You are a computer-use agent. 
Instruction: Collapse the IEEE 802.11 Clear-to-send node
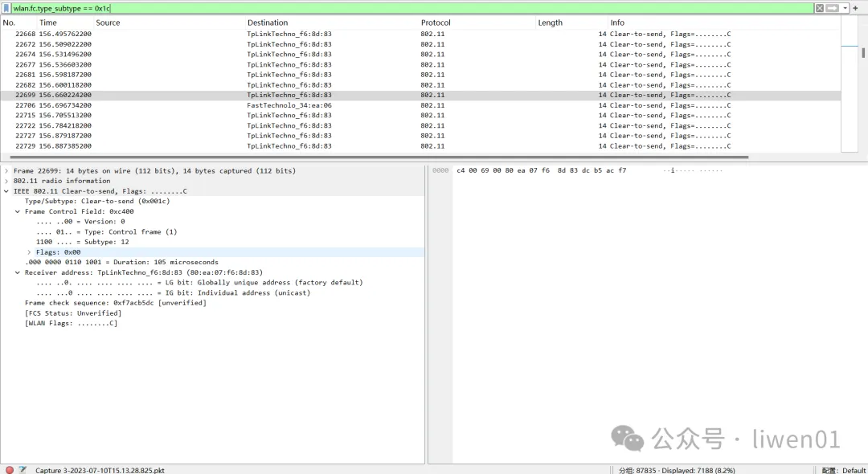click(6, 191)
